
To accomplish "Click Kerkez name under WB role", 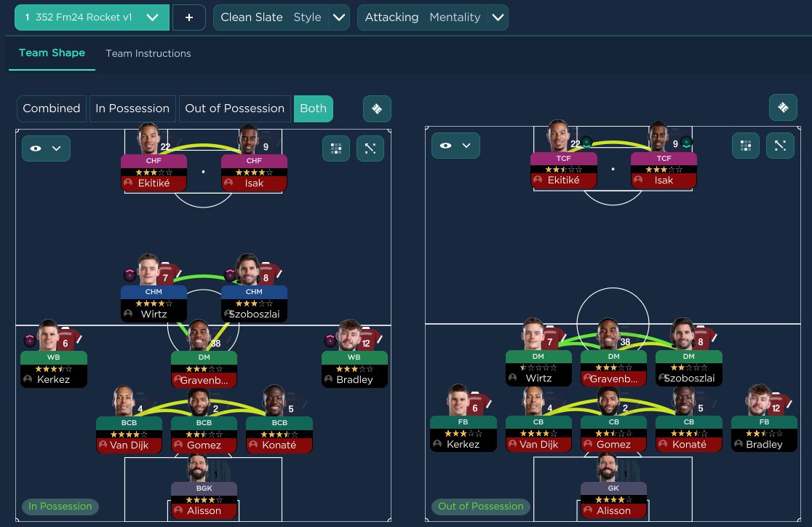I will 53,379.
